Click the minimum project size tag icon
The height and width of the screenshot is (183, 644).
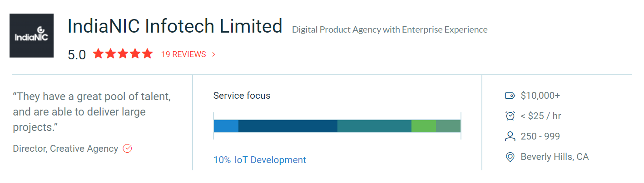point(510,96)
